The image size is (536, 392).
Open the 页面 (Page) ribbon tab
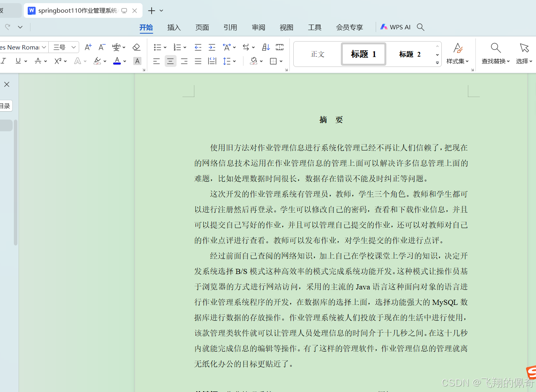pos(202,27)
